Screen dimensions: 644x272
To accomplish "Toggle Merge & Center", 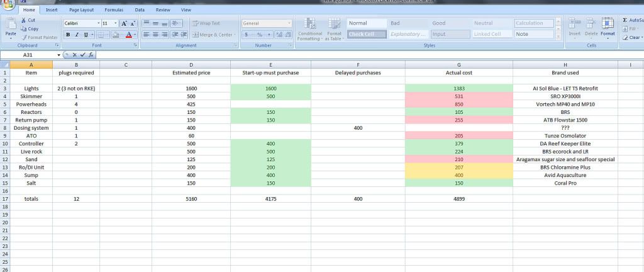I will (x=213, y=35).
